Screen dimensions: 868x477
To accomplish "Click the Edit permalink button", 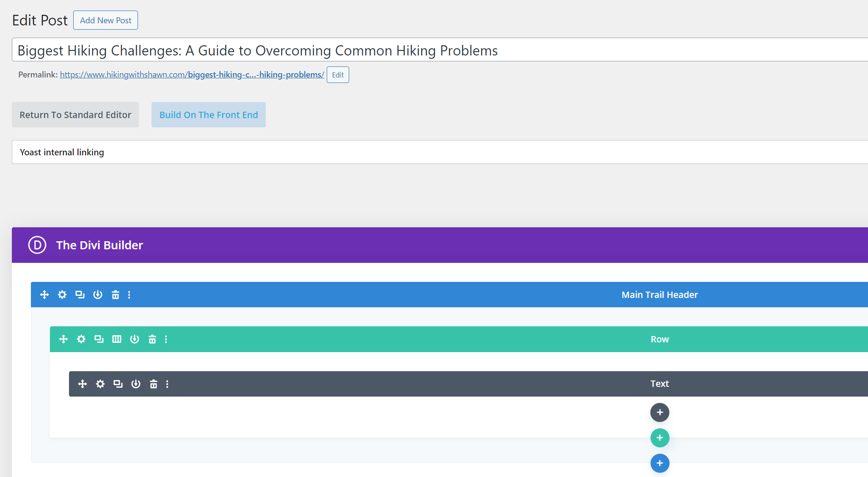I will pyautogui.click(x=337, y=74).
